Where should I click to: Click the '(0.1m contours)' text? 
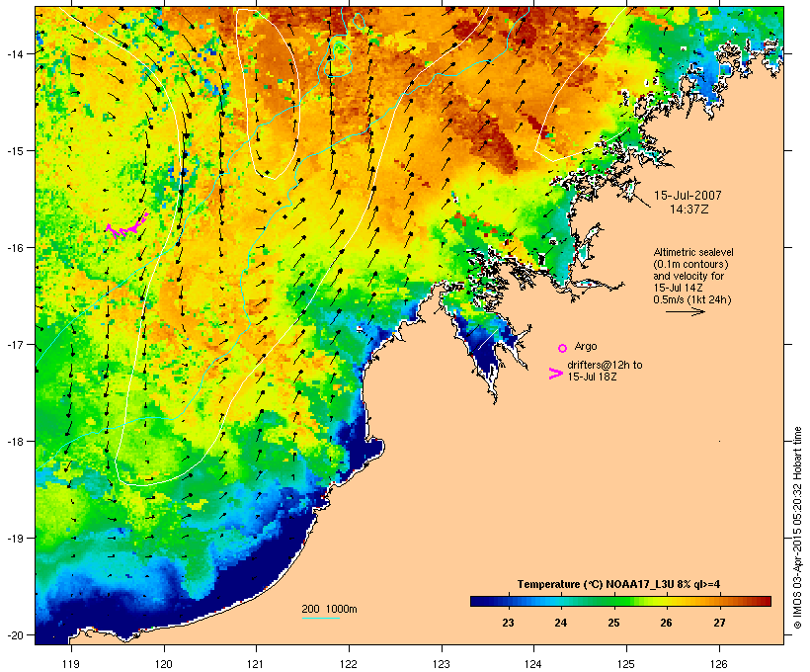pyautogui.click(x=690, y=264)
